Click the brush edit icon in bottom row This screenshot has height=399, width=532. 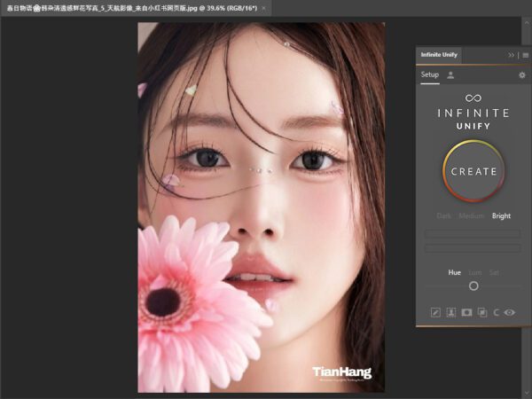(x=435, y=312)
